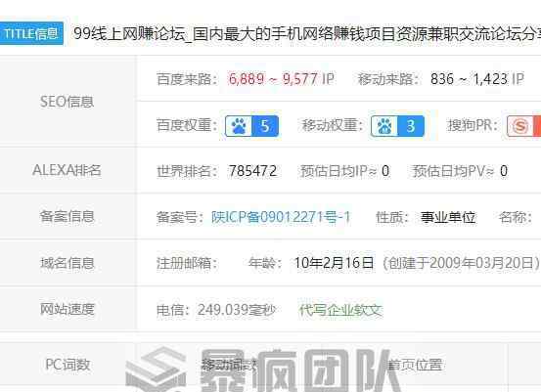Click the 836 ~ 1,423 IP mobile traffic

click(477, 79)
